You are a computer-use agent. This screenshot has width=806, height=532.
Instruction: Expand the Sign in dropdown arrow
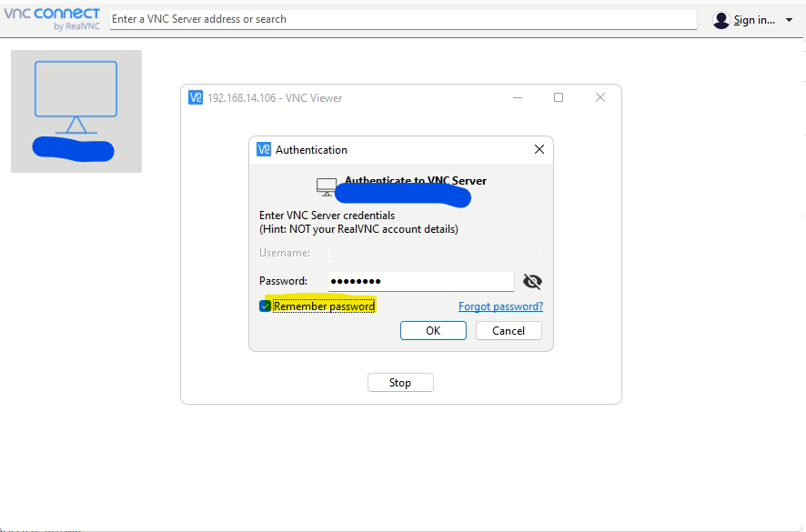click(x=789, y=20)
